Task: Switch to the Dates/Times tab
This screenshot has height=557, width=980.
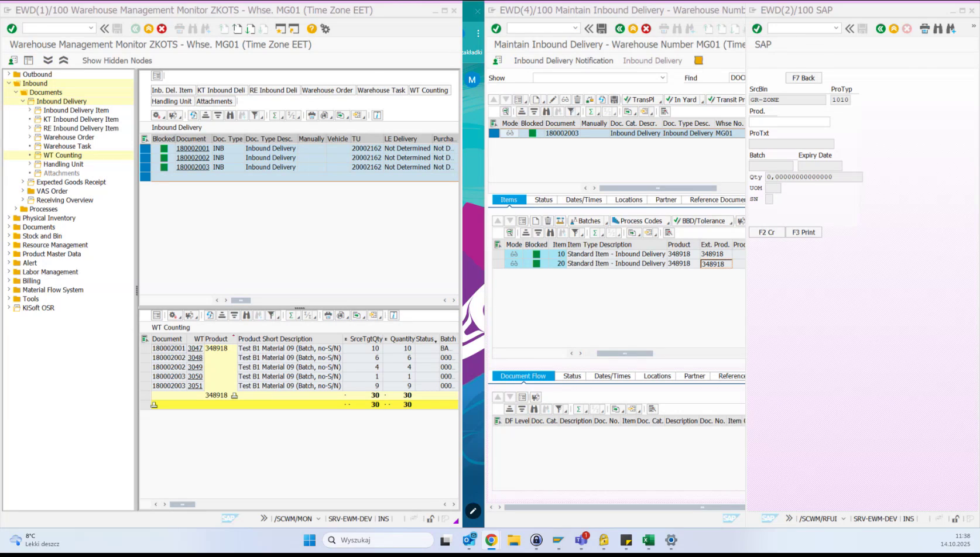Action: click(583, 200)
